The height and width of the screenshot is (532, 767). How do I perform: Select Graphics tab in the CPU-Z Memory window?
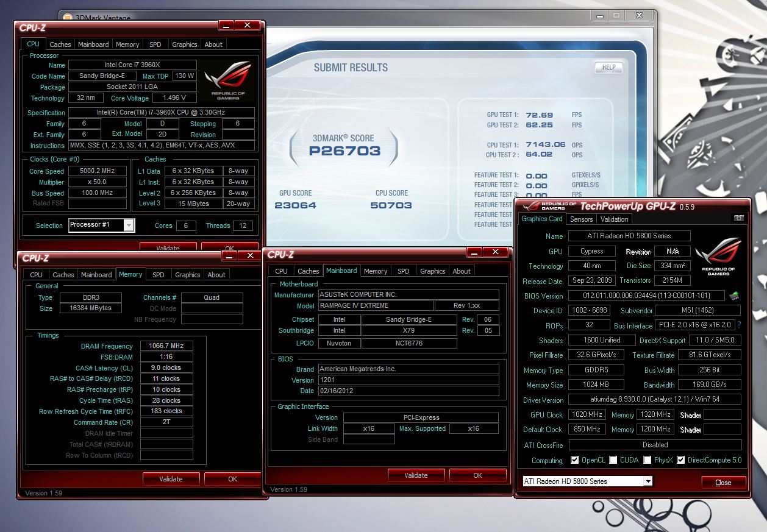pos(188,275)
